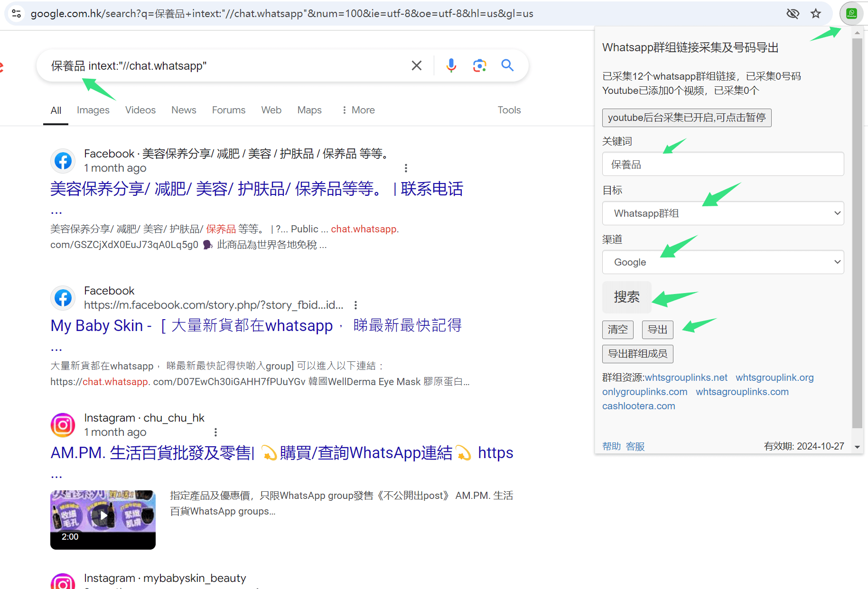
Task: Open the whtsagrouplinks.com link
Action: (x=743, y=392)
